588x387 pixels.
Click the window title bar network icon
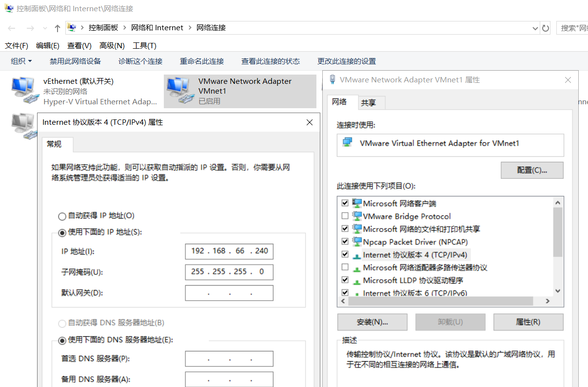tap(9, 8)
